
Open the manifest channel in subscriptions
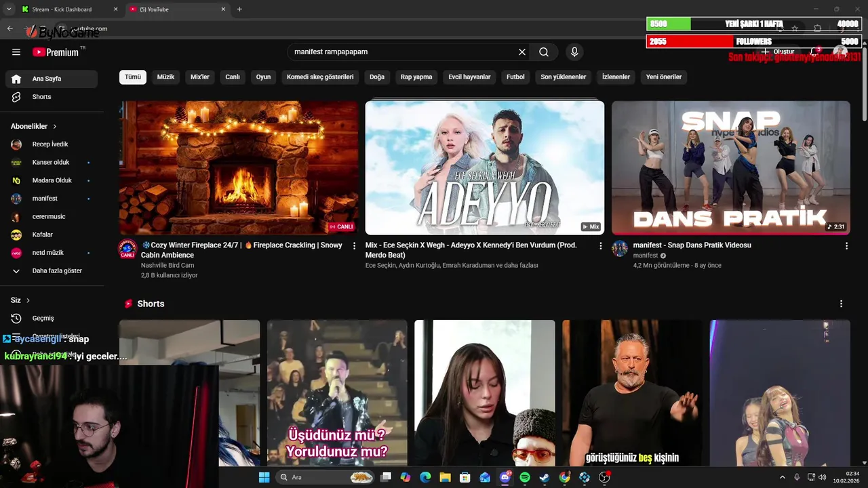point(52,199)
